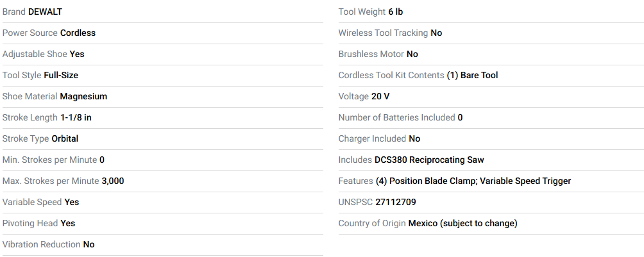Image resolution: width=644 pixels, height=257 pixels.
Task: Click the Vibration Reduction No entry
Action: 49,245
